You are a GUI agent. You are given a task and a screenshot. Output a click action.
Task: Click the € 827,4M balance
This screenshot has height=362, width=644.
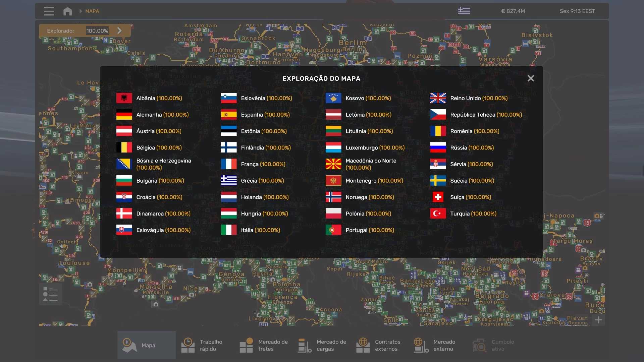pos(513,11)
